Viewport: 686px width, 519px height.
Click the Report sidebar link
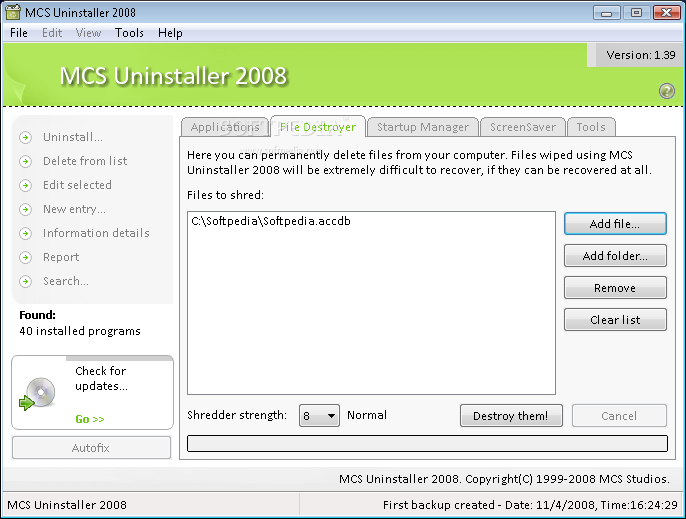pyautogui.click(x=61, y=257)
